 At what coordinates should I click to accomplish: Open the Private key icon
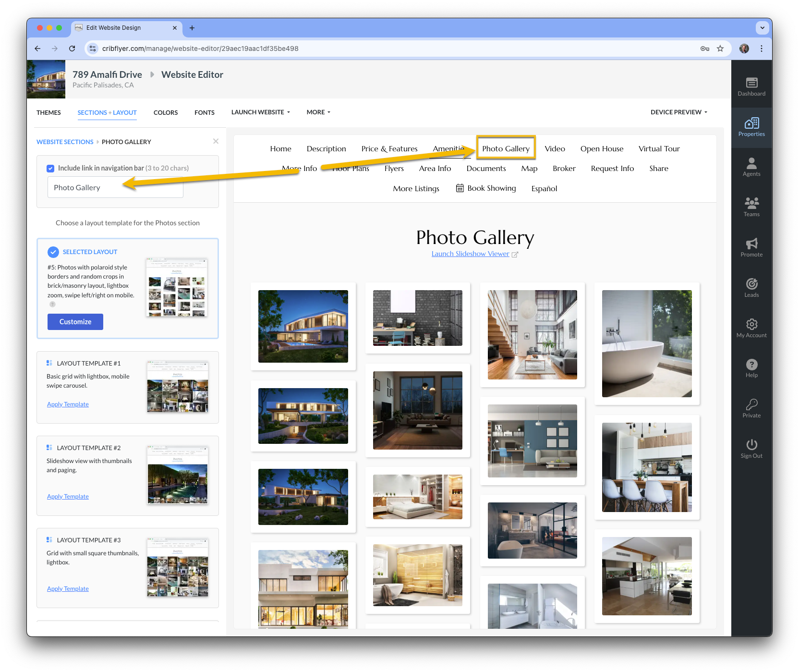coord(751,409)
